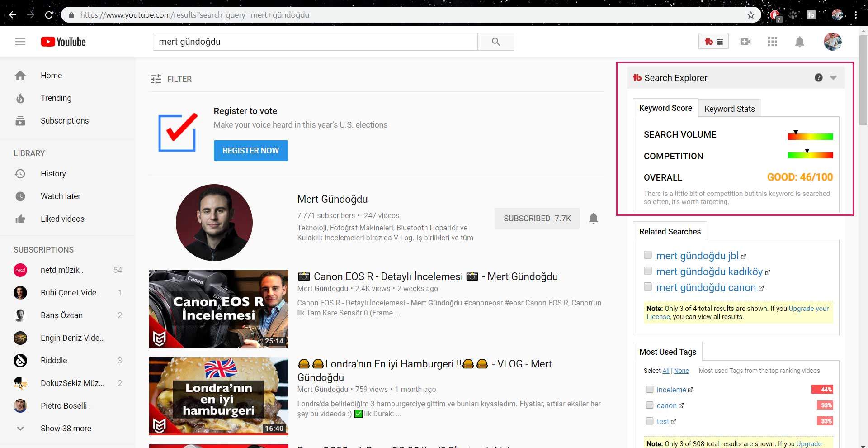Click the Subscriptions sidebar icon
Viewport: 868px width, 448px height.
(x=20, y=121)
